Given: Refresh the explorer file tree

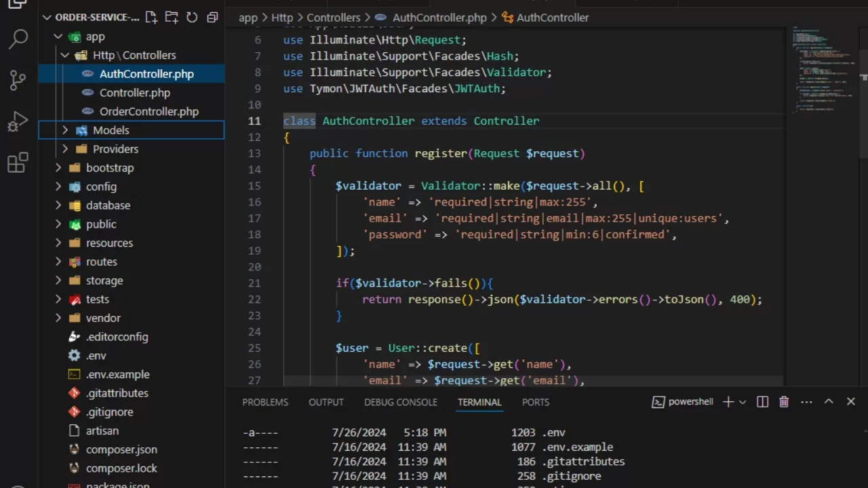Looking at the screenshot, I should tap(192, 18).
